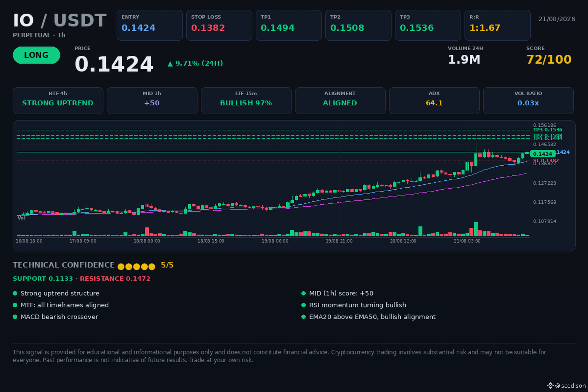Screen dimensions: 588x392
Task: Click the 18/08 15:00 time label
Action: click(211, 241)
